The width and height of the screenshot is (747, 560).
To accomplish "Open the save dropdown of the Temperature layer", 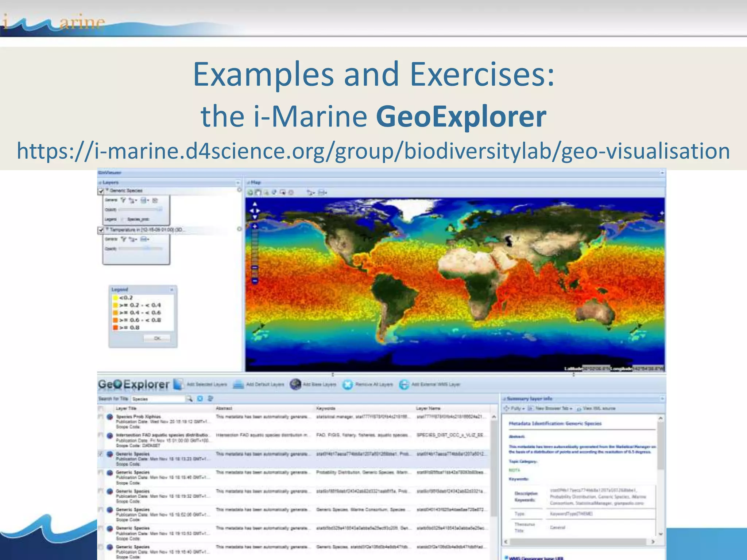I will pos(144,239).
